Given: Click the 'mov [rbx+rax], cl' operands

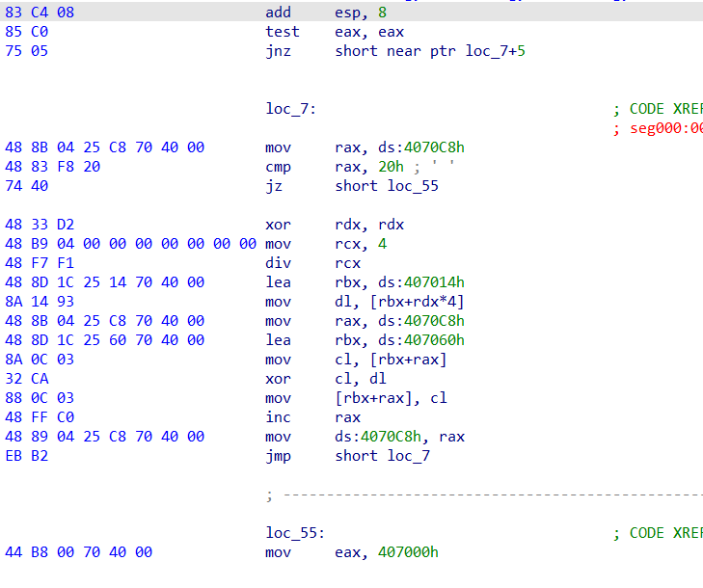Looking at the screenshot, I should 391,398.
